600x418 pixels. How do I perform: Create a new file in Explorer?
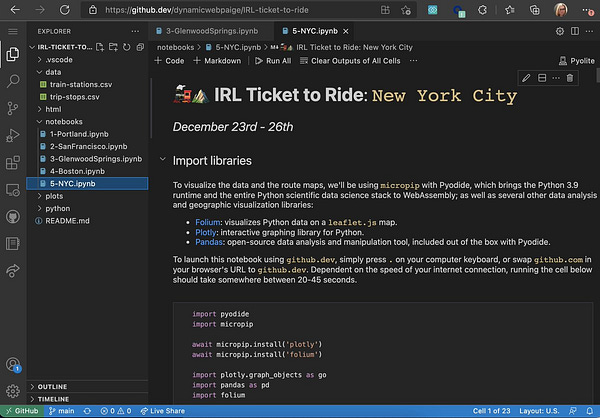point(100,47)
